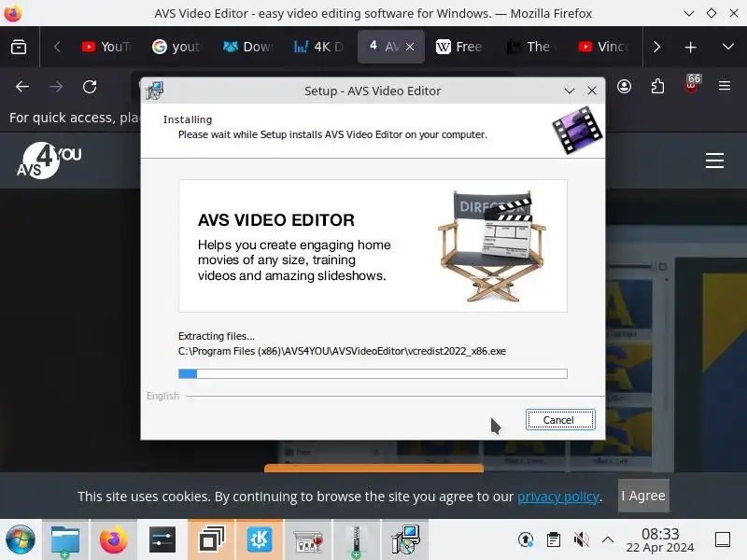The width and height of the screenshot is (747, 560).
Task: Click the AVS4YOU website logo
Action: (49, 161)
